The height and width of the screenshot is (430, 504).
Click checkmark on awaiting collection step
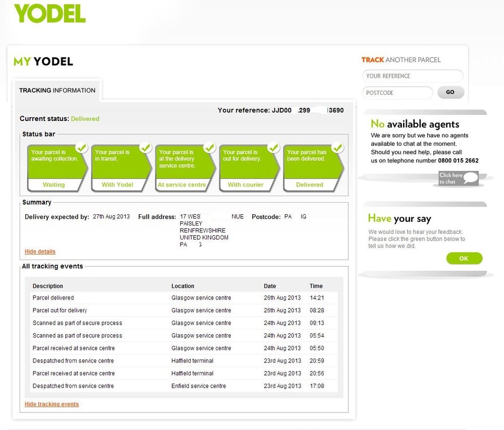pos(82,147)
